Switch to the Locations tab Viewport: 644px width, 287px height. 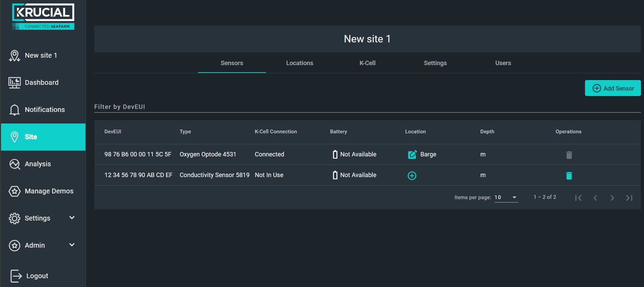click(300, 63)
